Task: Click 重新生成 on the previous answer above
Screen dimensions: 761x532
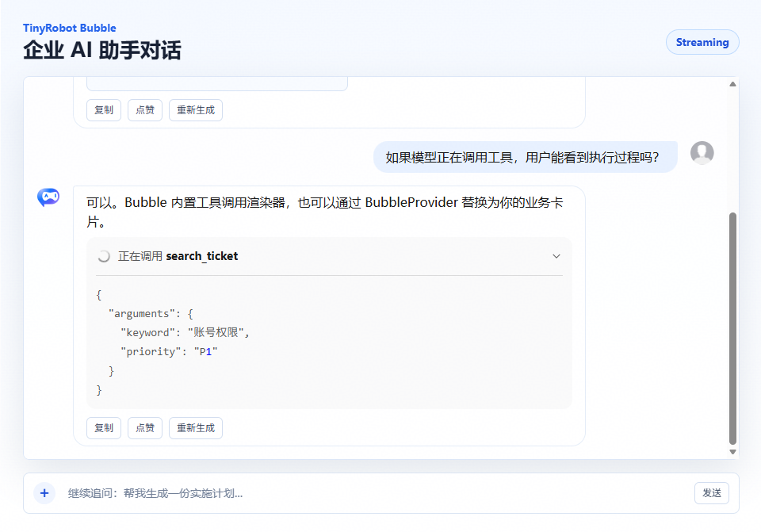Action: 196,110
